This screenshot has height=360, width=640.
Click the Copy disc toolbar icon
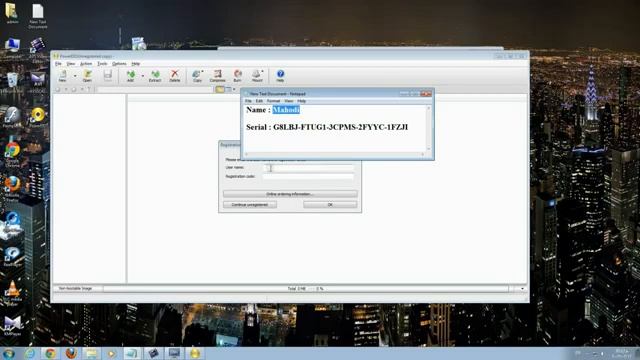pos(198,76)
